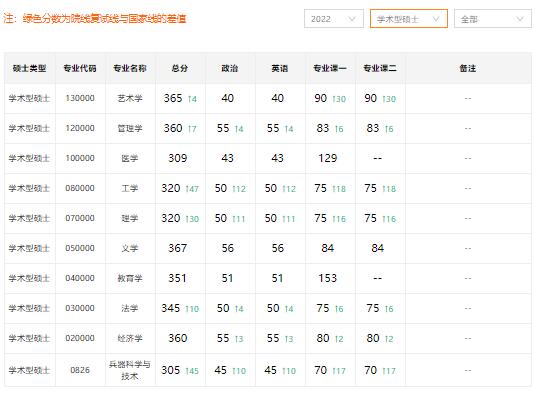Click the 教育学 专业课一 score 153
This screenshot has width=535, height=395.
click(328, 278)
